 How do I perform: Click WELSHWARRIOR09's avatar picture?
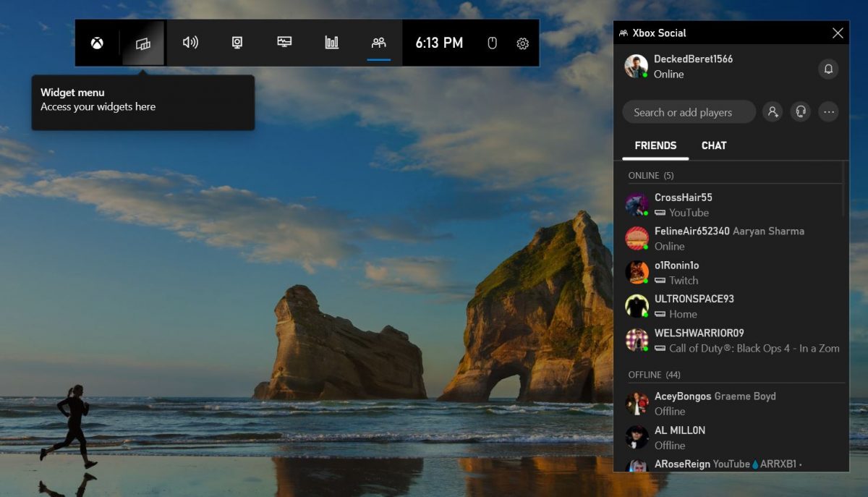[637, 340]
